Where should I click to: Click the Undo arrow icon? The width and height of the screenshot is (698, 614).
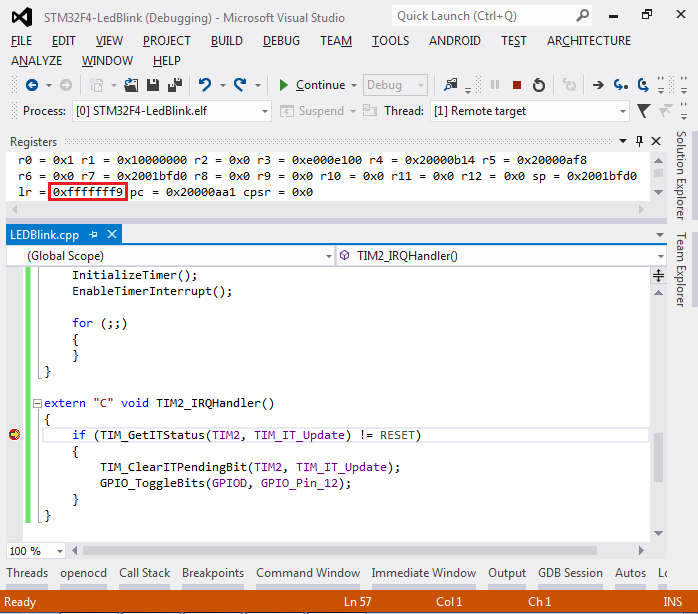pos(205,85)
